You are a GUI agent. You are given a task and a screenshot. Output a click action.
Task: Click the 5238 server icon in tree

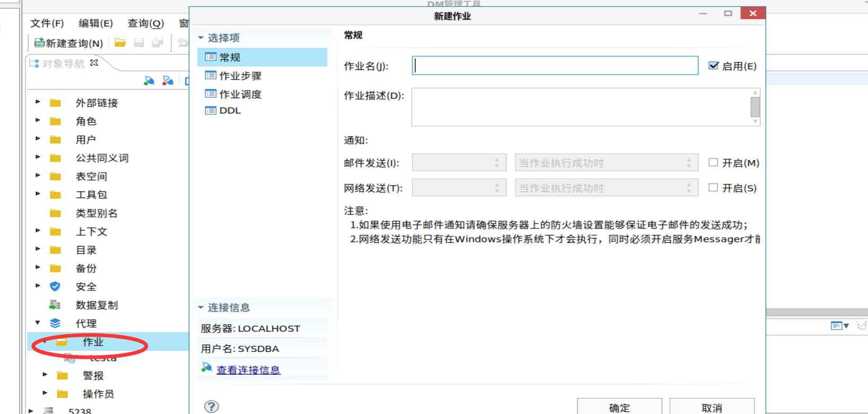click(x=48, y=410)
